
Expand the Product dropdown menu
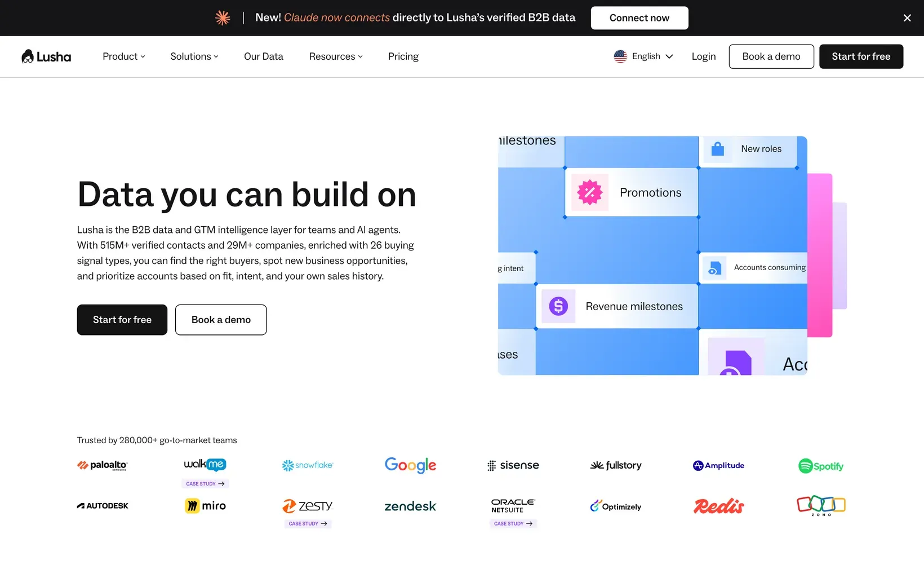tap(124, 56)
